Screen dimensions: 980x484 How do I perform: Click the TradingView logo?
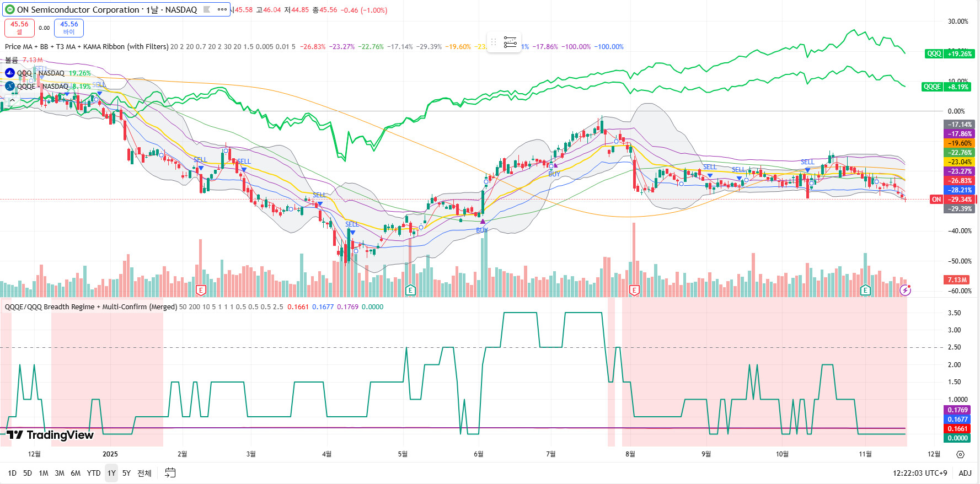point(50,435)
